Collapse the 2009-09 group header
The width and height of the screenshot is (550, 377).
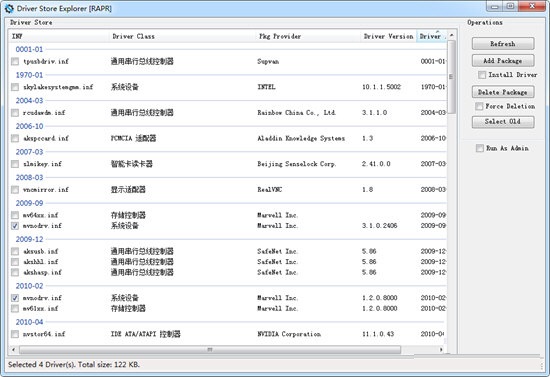point(29,203)
